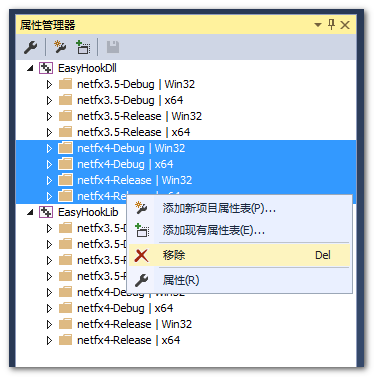Click folder icon of netfx3.5-Release | Win32
Image resolution: width=374 pixels, height=377 pixels.
pyautogui.click(x=65, y=116)
